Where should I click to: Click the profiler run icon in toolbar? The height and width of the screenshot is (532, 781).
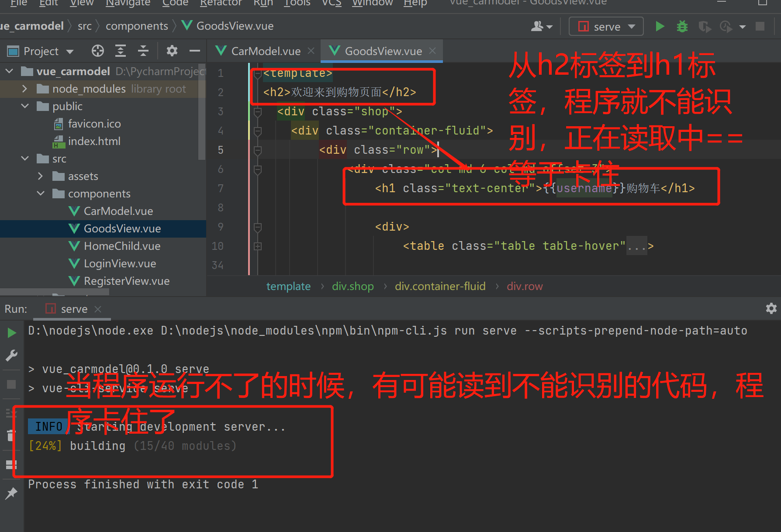coord(726,27)
